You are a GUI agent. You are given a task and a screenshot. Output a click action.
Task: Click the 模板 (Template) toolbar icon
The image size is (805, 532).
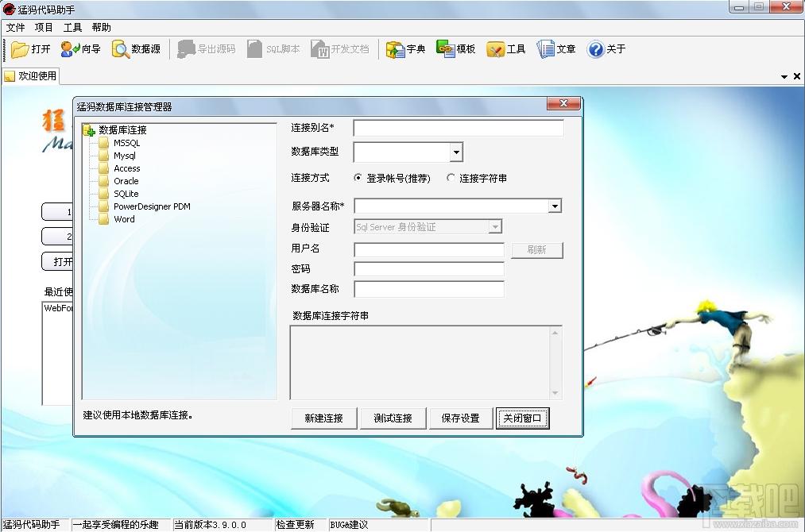tap(445, 49)
